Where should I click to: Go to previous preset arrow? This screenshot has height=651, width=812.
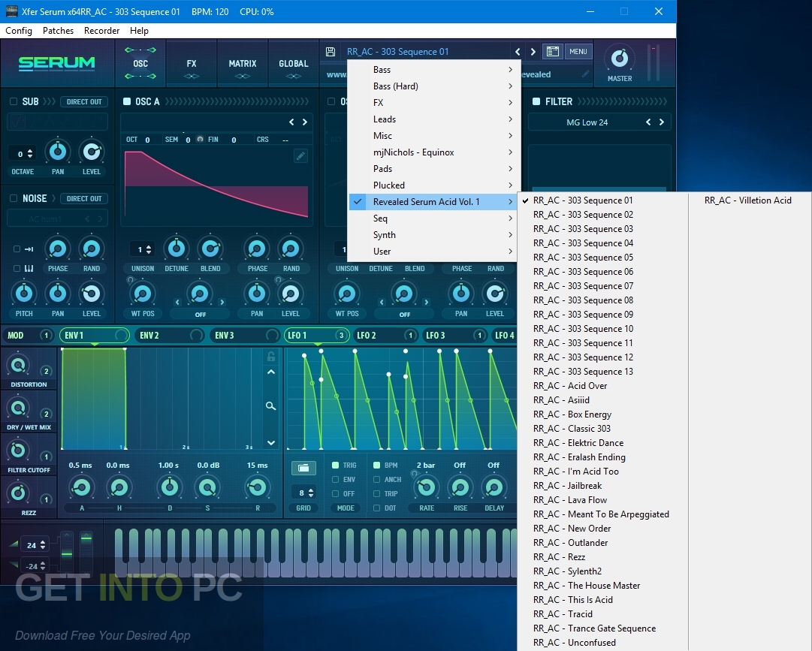[x=518, y=52]
